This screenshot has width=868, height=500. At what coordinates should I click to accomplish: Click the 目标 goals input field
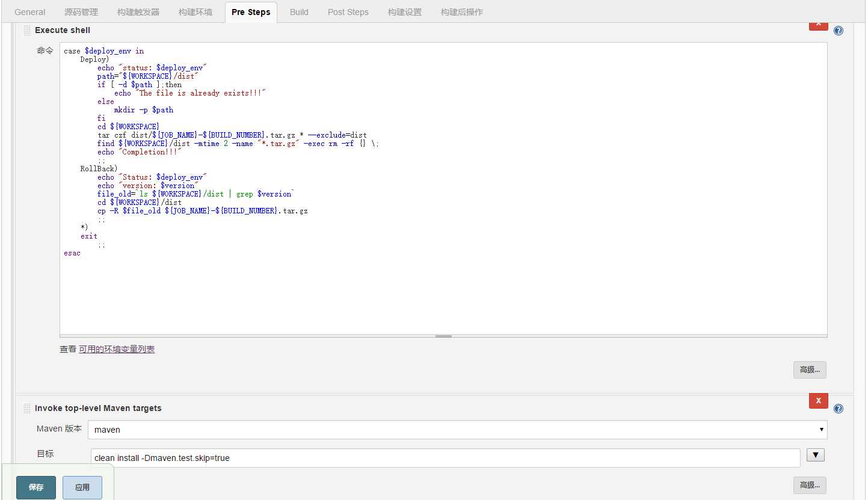(446, 458)
